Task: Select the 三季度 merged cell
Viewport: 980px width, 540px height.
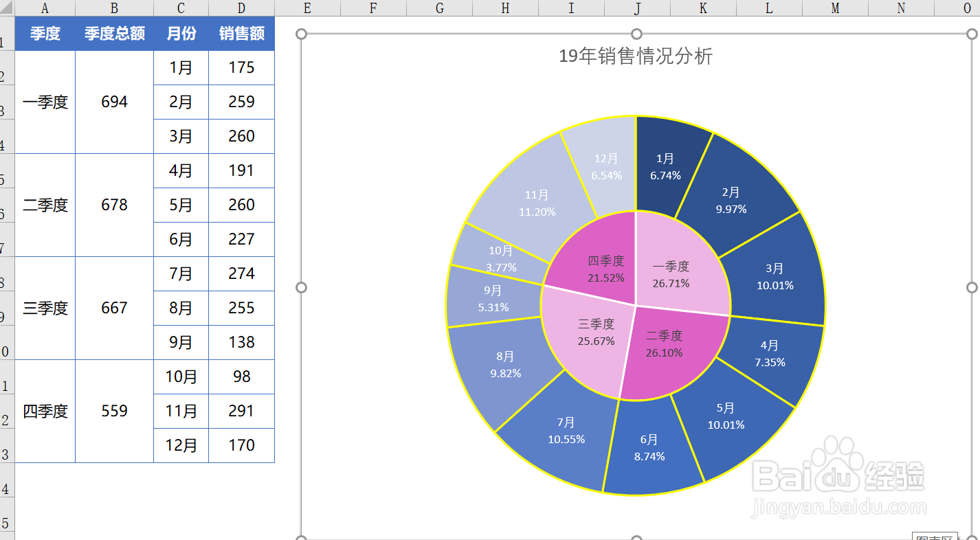Action: click(45, 308)
